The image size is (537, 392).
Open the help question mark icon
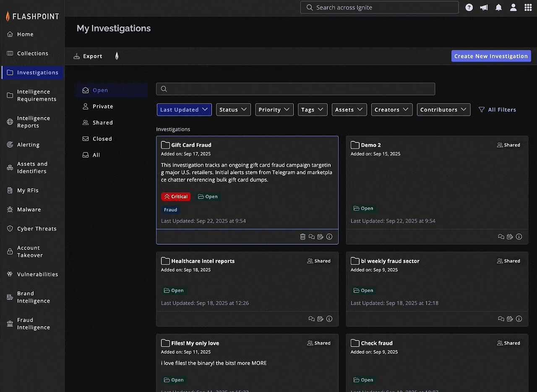click(x=469, y=8)
